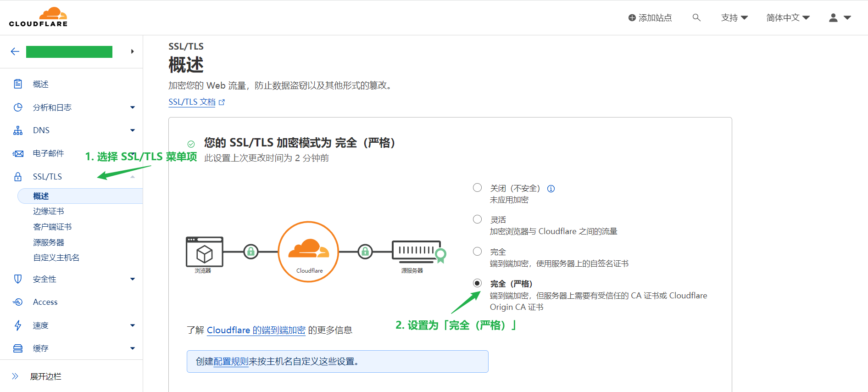Click the green redacted site name bar
Viewport: 868px width, 392px height.
point(69,52)
